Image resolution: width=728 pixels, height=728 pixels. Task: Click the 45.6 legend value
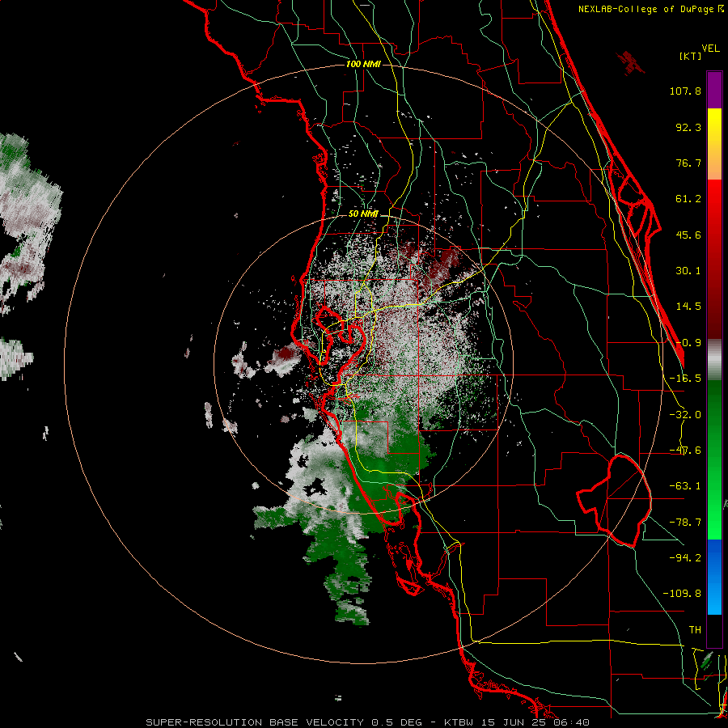[688, 235]
